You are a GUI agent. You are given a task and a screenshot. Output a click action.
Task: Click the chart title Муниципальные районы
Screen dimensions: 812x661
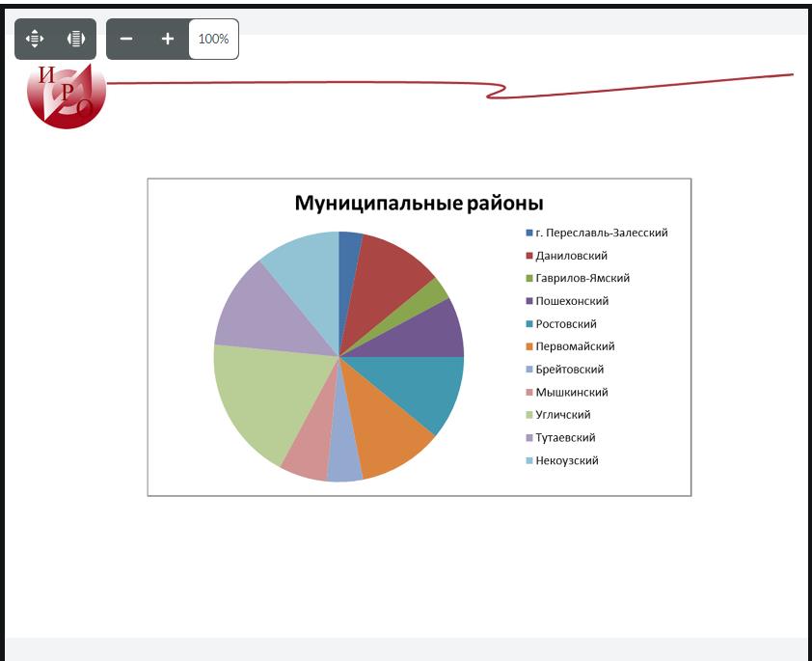pyautogui.click(x=419, y=203)
